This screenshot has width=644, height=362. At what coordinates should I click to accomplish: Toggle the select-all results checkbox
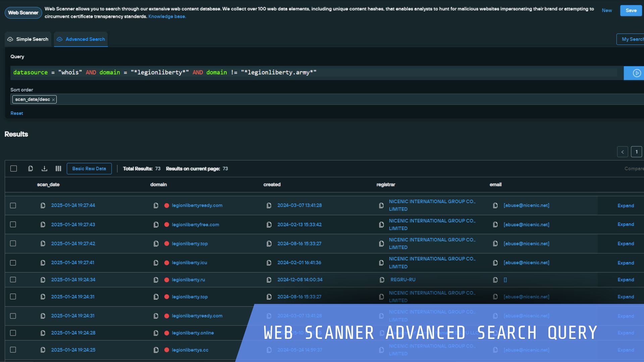coord(13,169)
